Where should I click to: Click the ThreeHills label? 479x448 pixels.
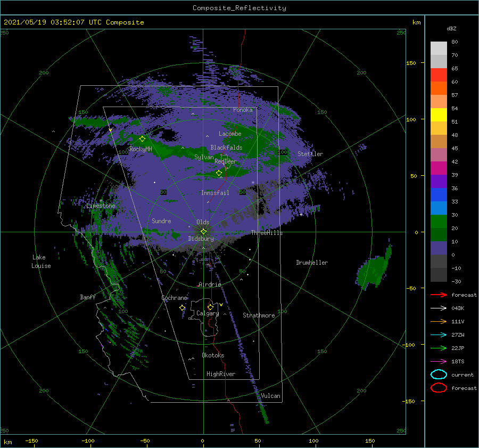click(267, 233)
